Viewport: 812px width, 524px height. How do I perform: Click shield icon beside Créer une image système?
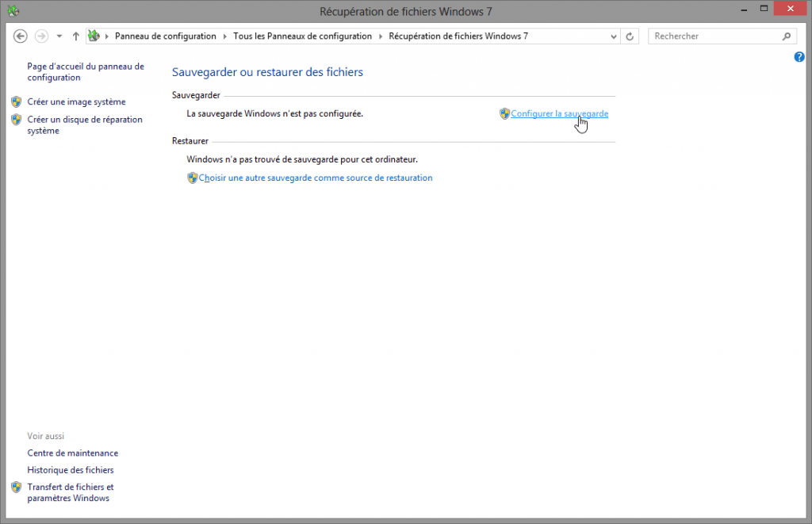coord(17,101)
